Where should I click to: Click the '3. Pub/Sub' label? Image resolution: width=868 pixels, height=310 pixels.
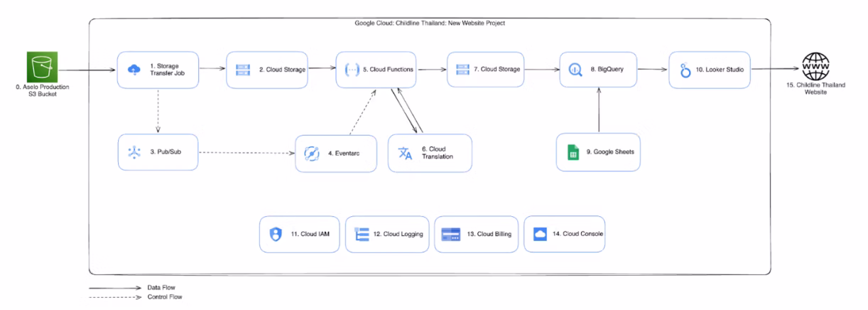(x=165, y=152)
